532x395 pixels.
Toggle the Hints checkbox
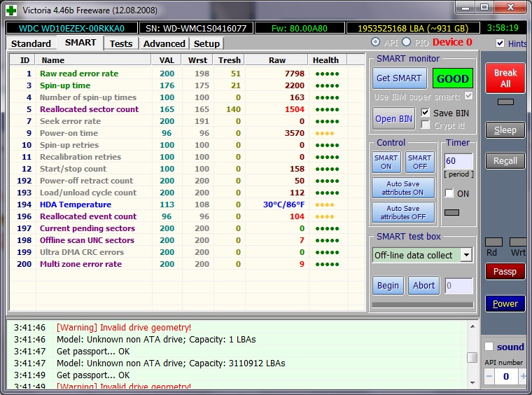tap(500, 43)
